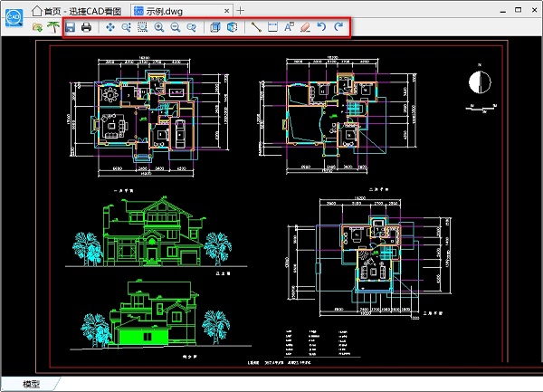
Task: Select the text annotation tool
Action: click(x=289, y=27)
